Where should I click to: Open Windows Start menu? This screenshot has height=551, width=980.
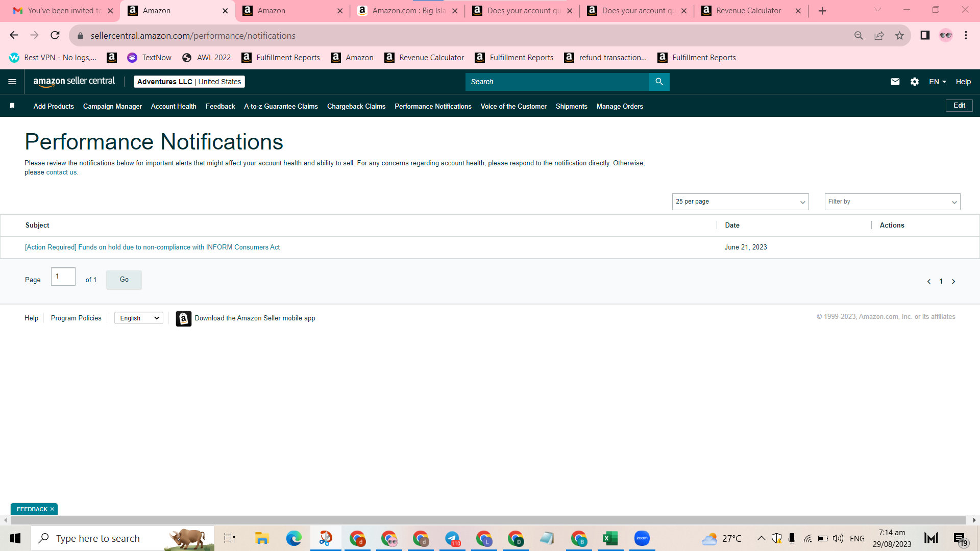click(x=15, y=538)
